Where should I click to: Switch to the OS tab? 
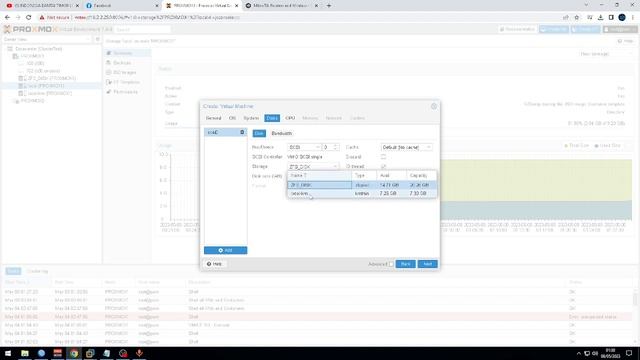(x=232, y=118)
